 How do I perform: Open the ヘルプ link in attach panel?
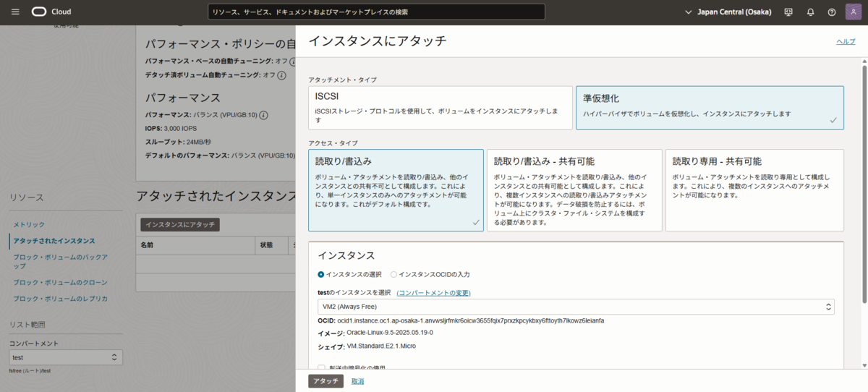tap(846, 42)
